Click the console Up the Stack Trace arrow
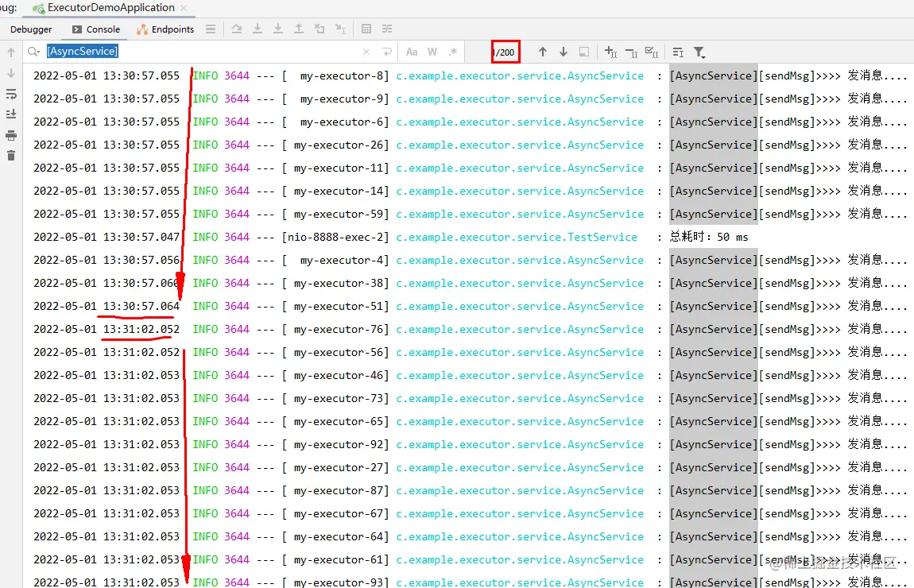914x588 pixels. point(11,52)
